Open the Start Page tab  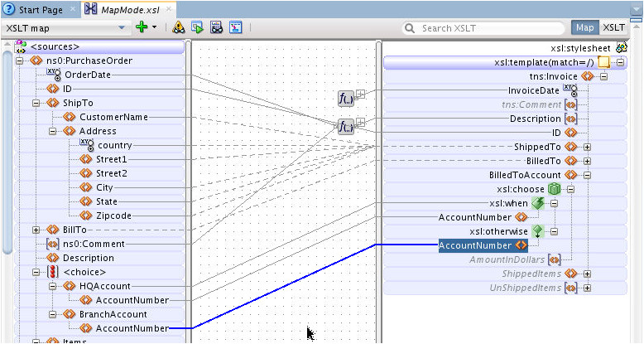point(41,8)
